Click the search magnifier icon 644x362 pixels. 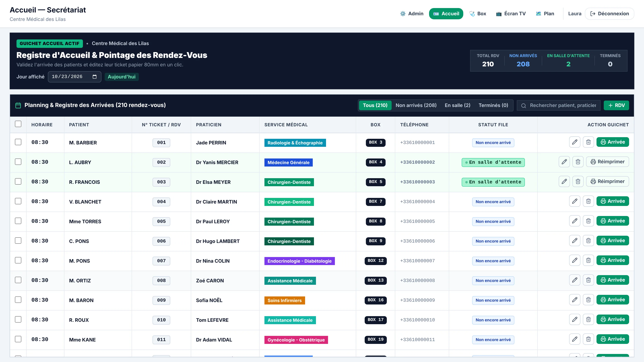click(x=523, y=106)
